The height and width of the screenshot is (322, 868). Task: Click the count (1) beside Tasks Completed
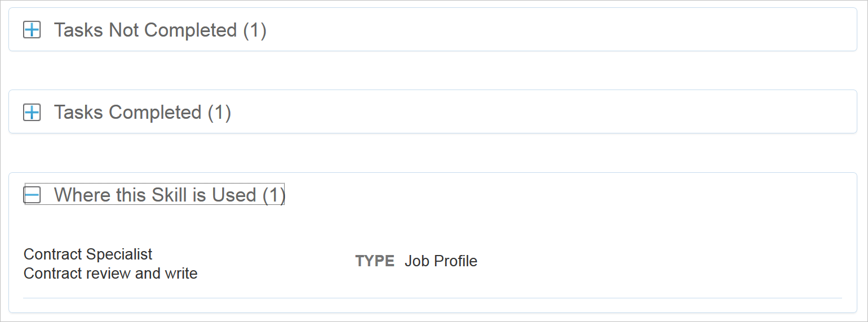220,113
